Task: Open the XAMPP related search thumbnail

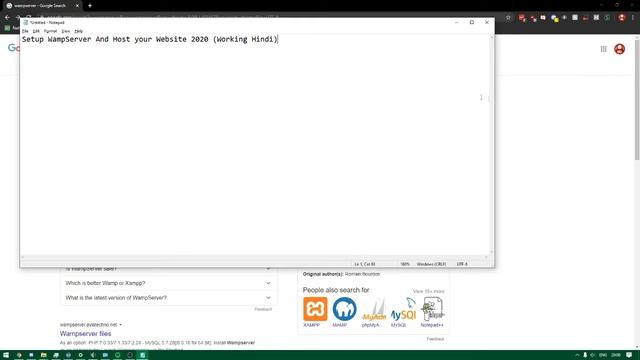Action: click(x=315, y=312)
